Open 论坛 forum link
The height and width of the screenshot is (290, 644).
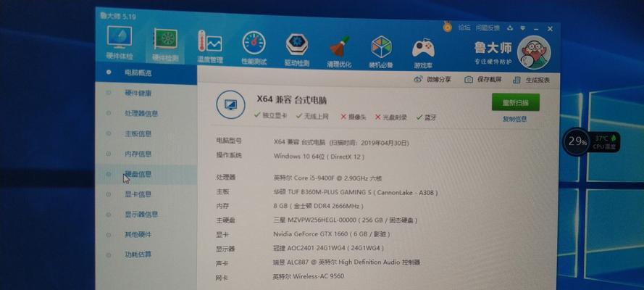(464, 28)
